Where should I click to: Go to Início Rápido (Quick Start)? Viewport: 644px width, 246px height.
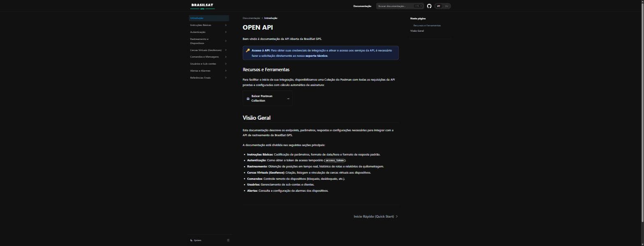[376, 216]
